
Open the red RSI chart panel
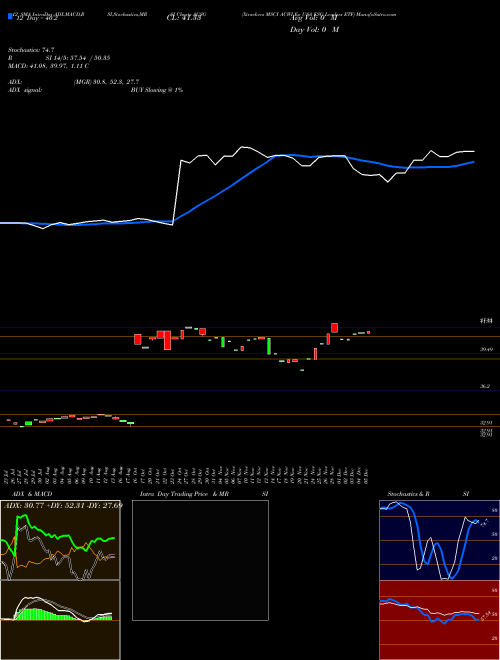[x=439, y=620]
